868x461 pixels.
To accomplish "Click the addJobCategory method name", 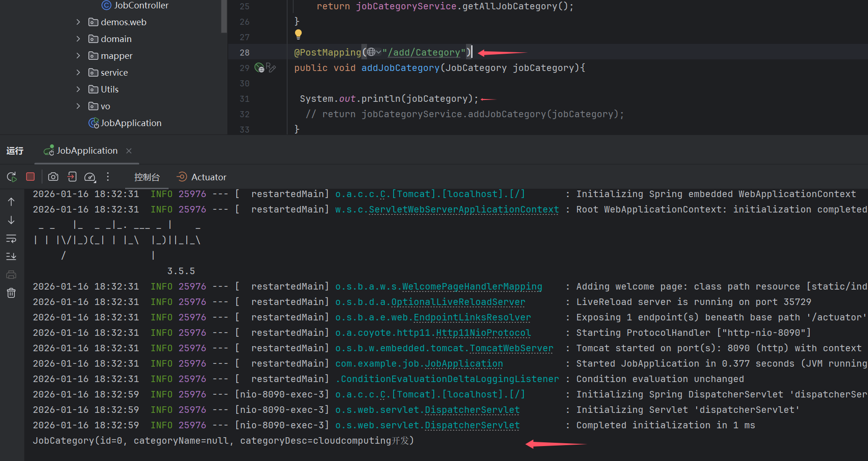I will (x=401, y=68).
